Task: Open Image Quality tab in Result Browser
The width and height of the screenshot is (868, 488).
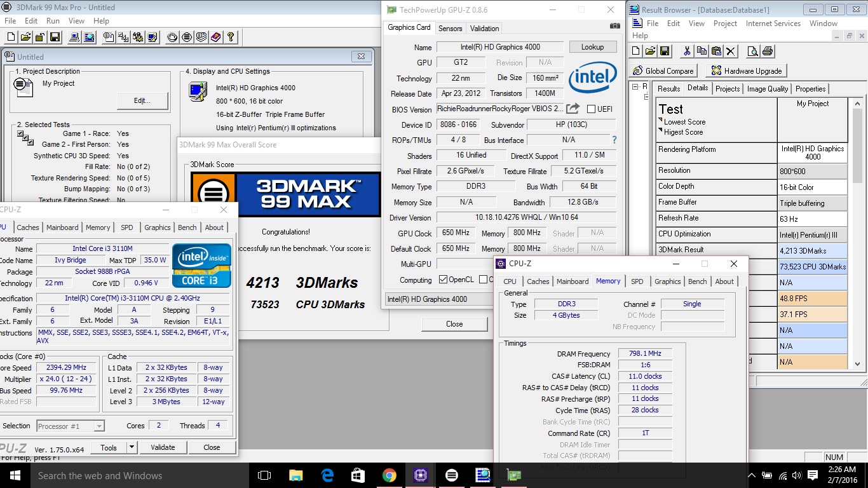Action: (768, 89)
